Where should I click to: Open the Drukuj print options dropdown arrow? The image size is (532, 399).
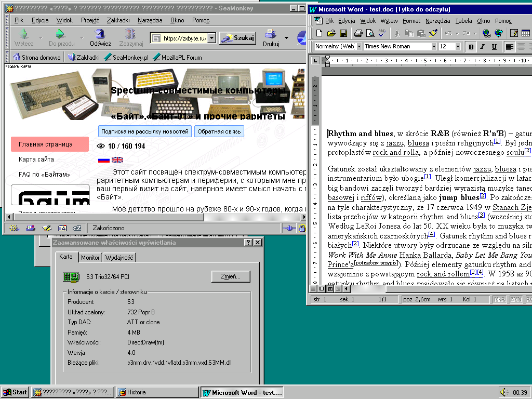pyautogui.click(x=286, y=37)
